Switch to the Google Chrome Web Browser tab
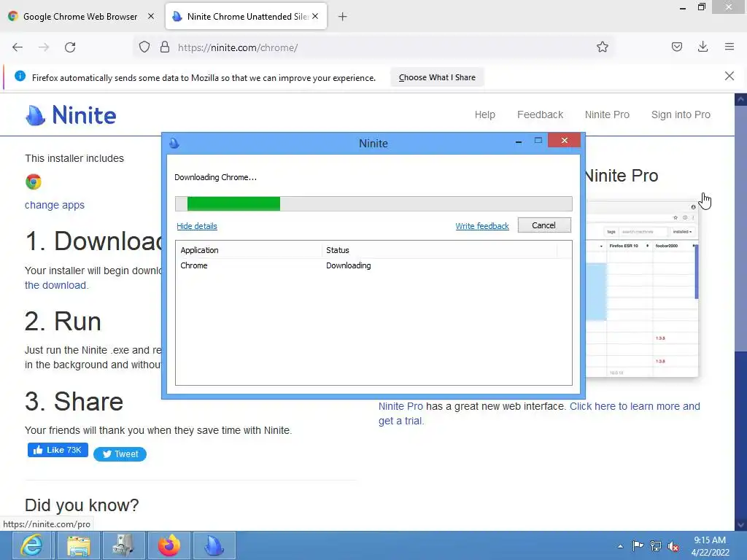Viewport: 747px width, 560px height. point(81,16)
